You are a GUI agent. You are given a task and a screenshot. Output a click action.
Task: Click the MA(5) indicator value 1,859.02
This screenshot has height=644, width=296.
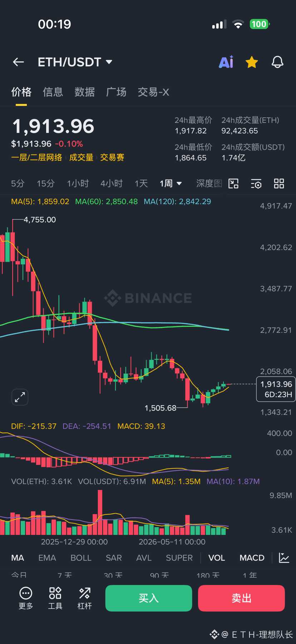click(40, 201)
